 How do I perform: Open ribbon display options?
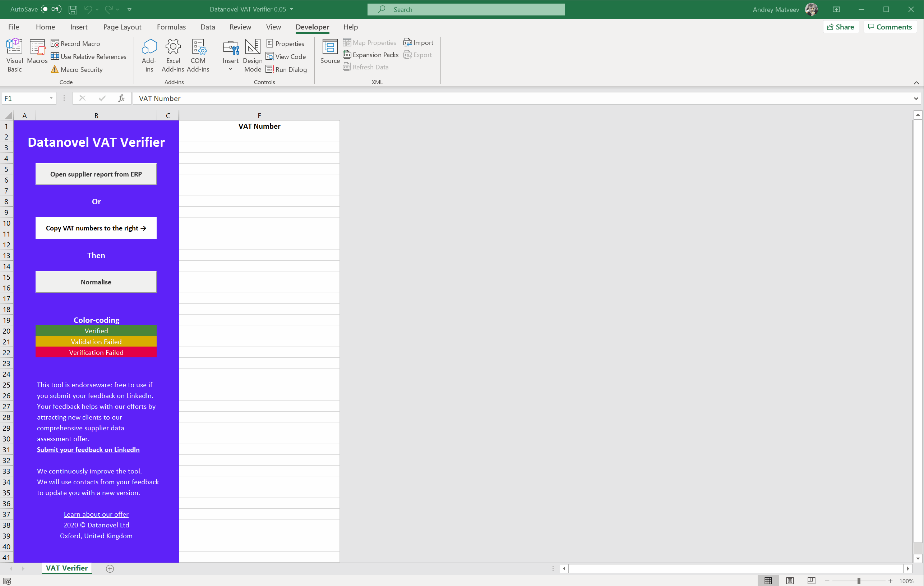coord(836,9)
